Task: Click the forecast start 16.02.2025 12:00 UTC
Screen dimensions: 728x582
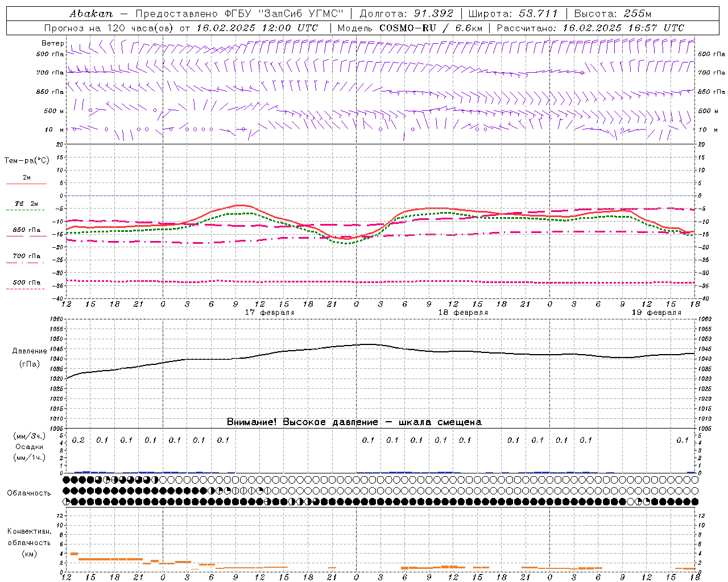Action: tap(257, 28)
